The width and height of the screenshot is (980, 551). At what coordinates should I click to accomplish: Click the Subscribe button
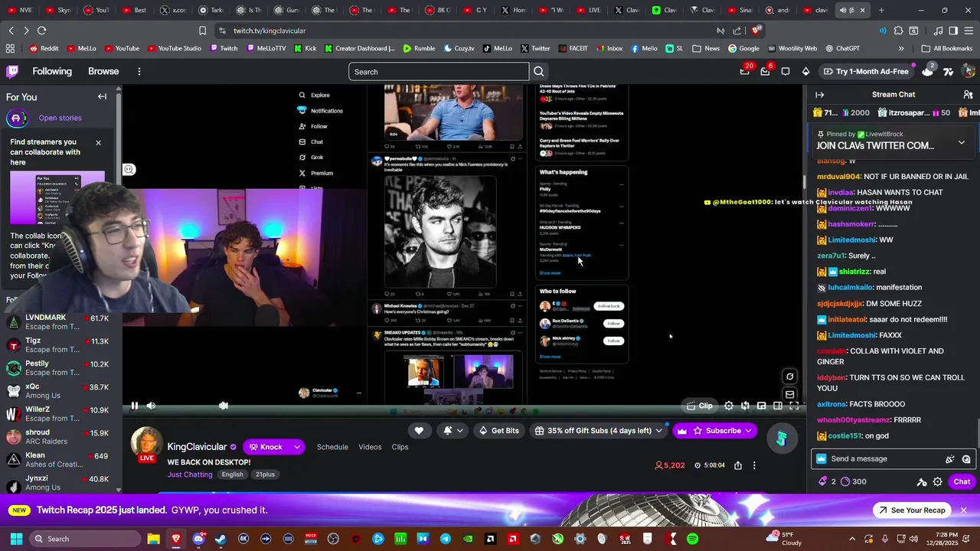click(715, 431)
